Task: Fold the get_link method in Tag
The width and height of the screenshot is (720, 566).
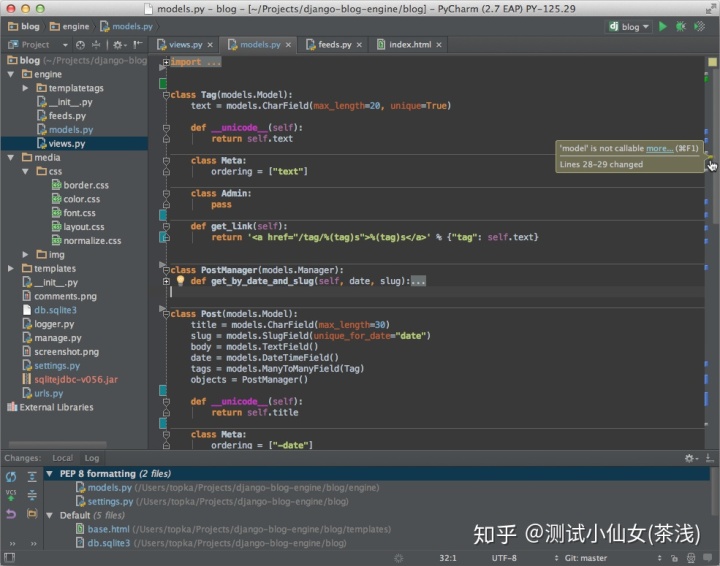Action: coord(166,226)
